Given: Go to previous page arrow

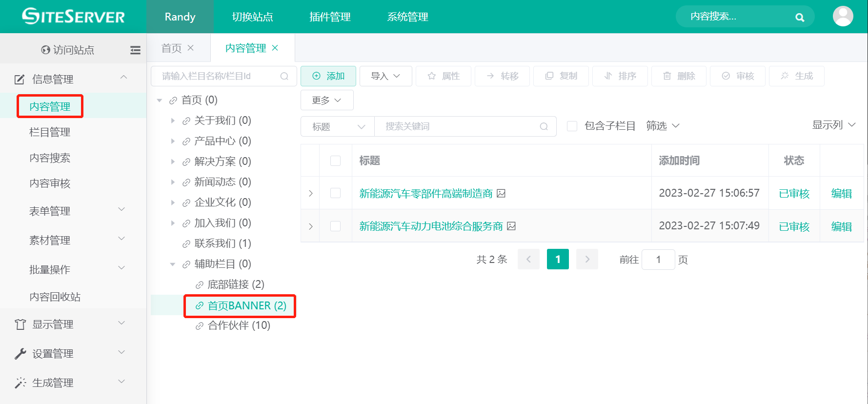Looking at the screenshot, I should (x=528, y=260).
